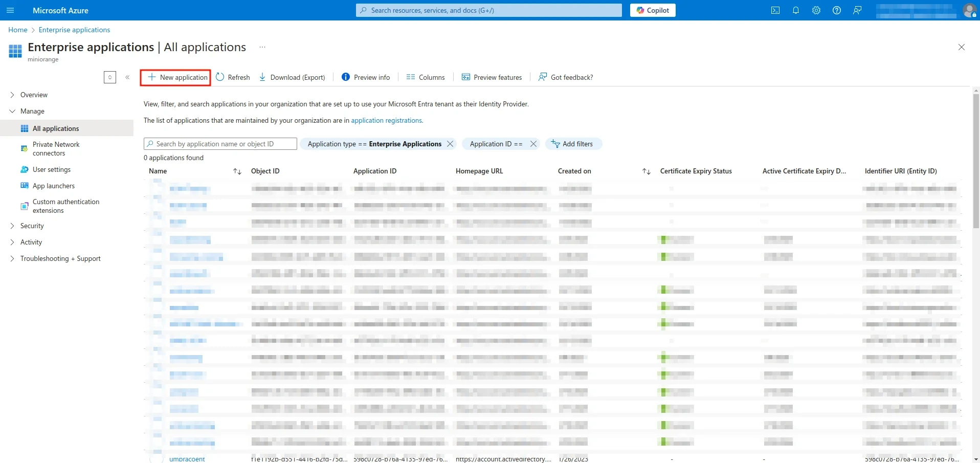Open the Copilot assistant
980x463 pixels.
pos(652,10)
